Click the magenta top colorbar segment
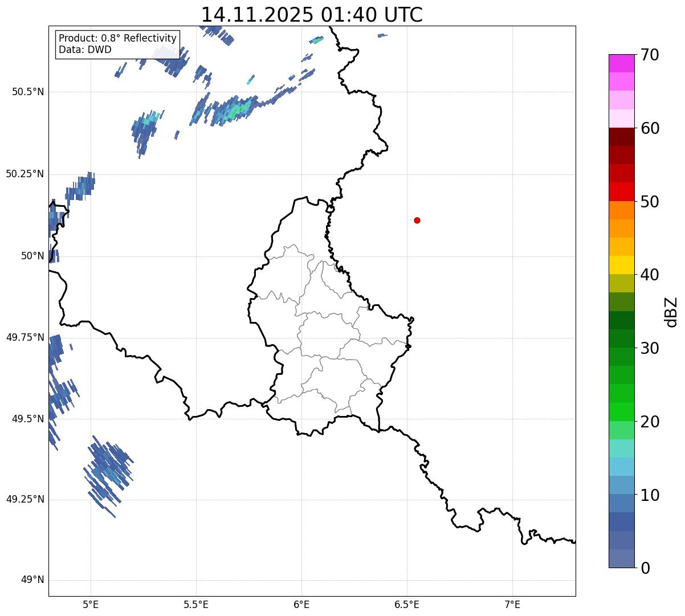This screenshot has width=685, height=616. click(622, 63)
